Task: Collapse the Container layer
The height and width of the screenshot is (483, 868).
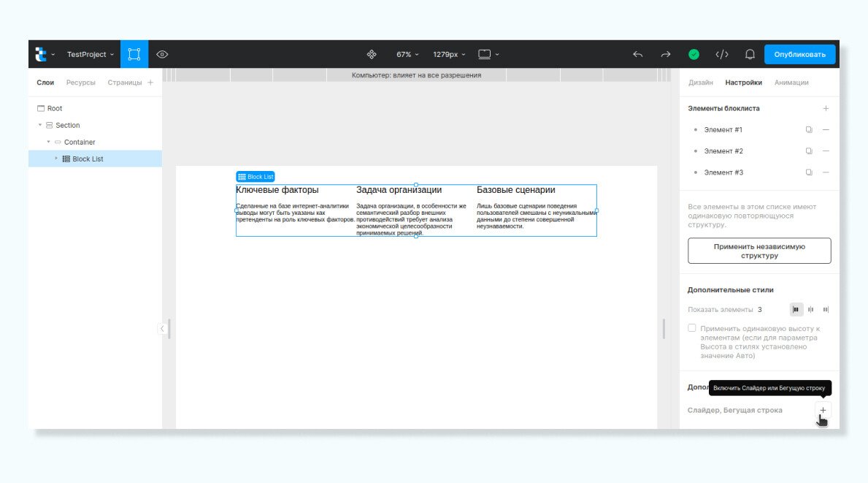Action: (x=48, y=142)
